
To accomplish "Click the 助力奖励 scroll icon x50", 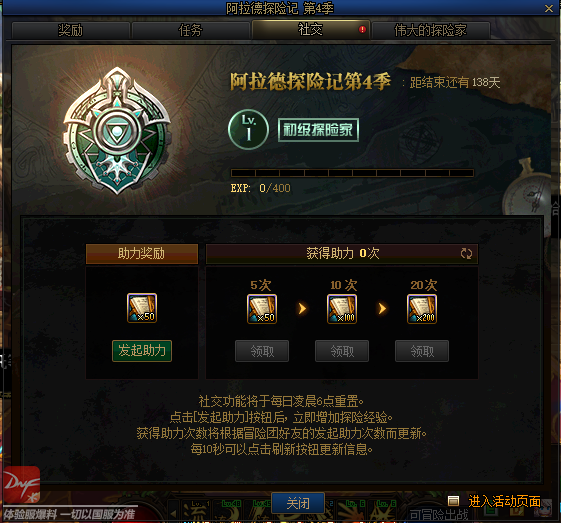I will click(x=142, y=308).
